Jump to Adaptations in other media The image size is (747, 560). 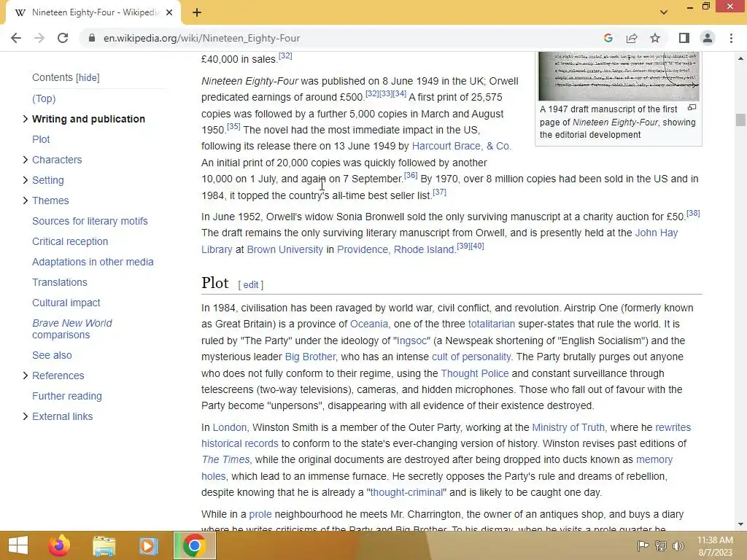93,262
